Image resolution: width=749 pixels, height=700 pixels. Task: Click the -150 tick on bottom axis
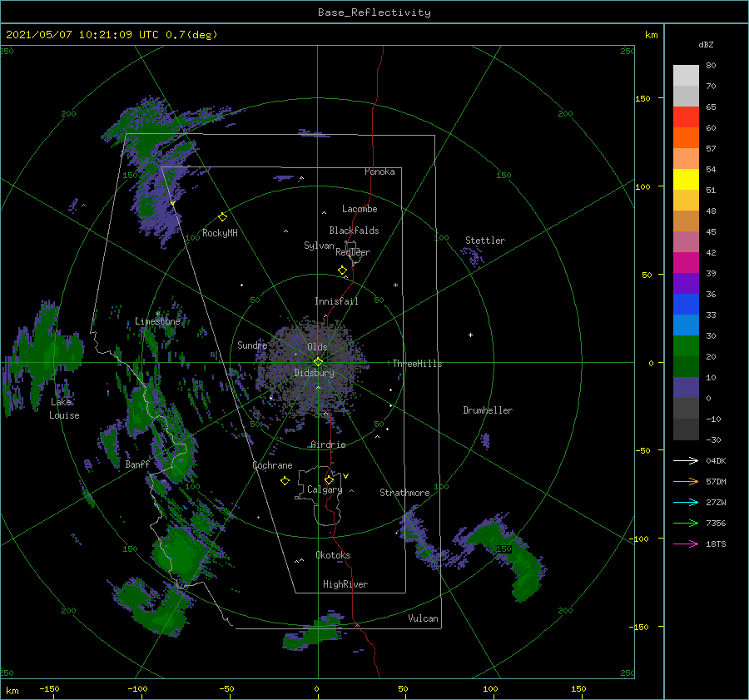(x=49, y=688)
